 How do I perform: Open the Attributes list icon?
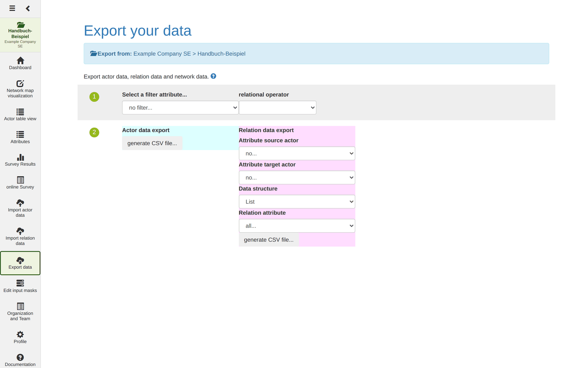tap(20, 134)
